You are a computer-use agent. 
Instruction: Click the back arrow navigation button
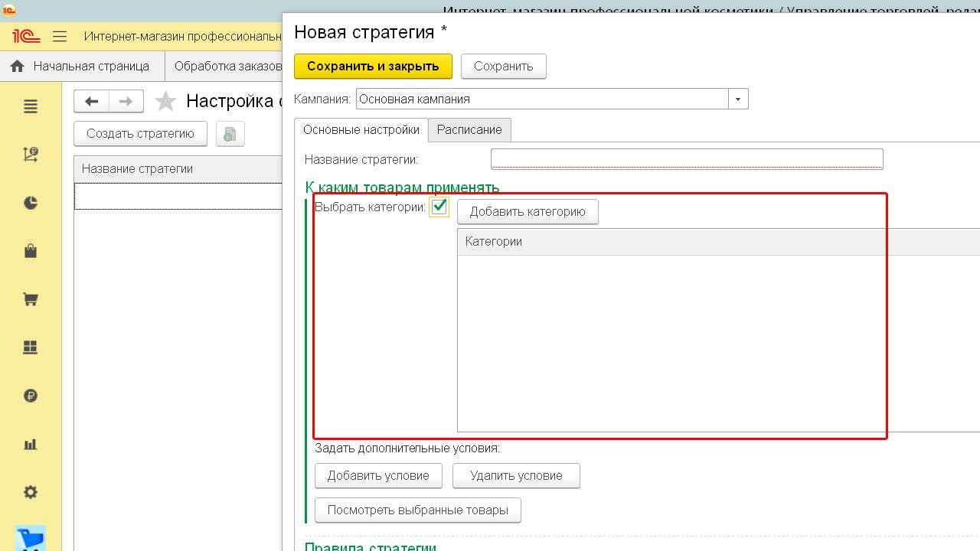[x=92, y=101]
